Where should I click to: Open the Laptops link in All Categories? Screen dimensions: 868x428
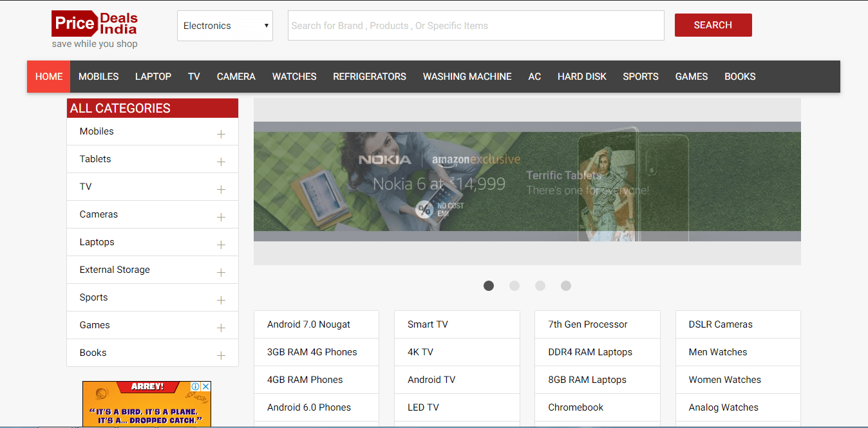click(x=97, y=242)
